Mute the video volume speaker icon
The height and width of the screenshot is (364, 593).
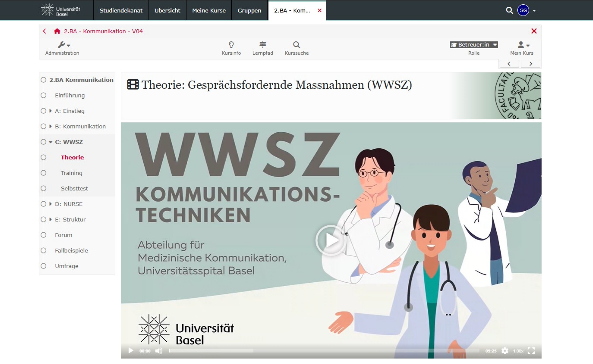coord(159,351)
